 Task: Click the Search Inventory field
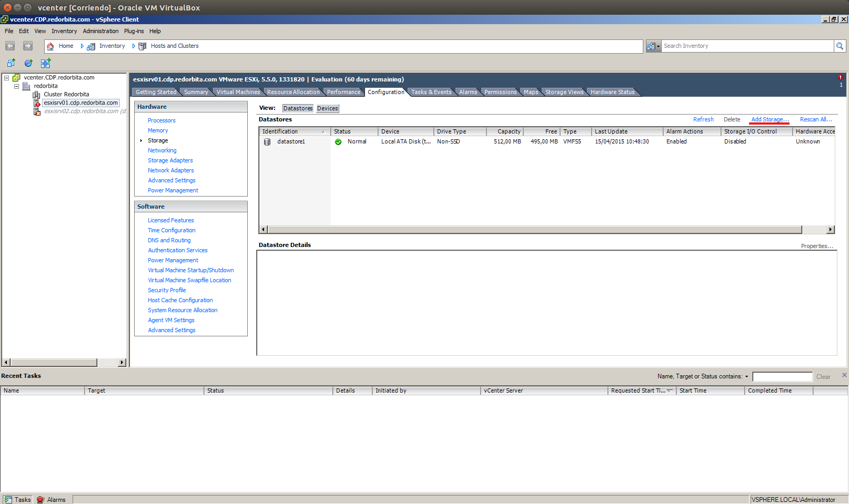point(747,46)
